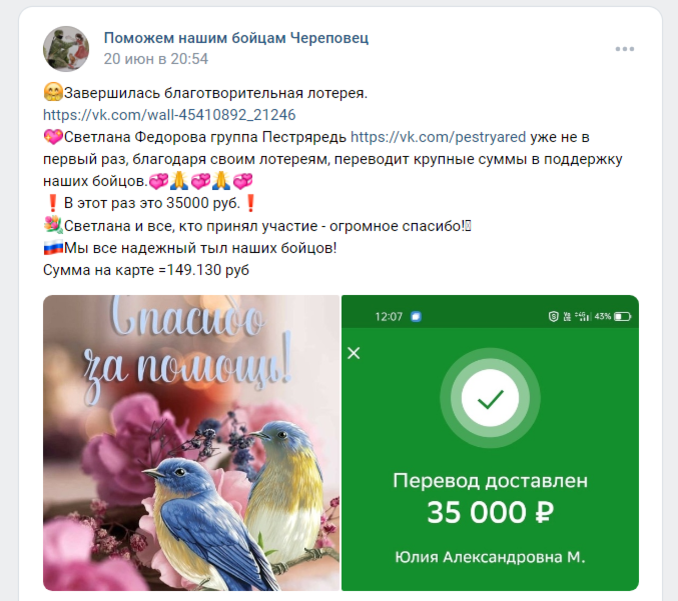This screenshot has width=678, height=601.
Task: Follow the vk.com/wall-45410892_21246 link
Action: [169, 115]
